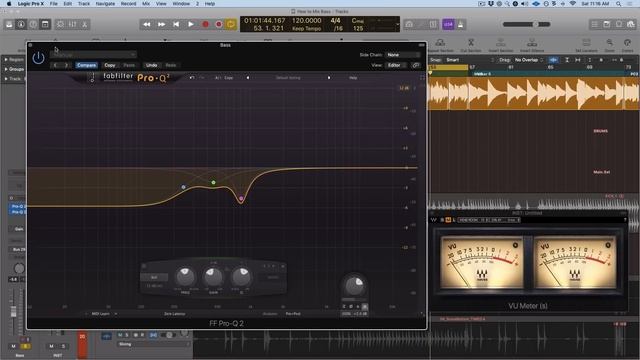The image size is (640, 360).
Task: Open Quick Help button in control bar
Action: pyautogui.click(x=33, y=24)
